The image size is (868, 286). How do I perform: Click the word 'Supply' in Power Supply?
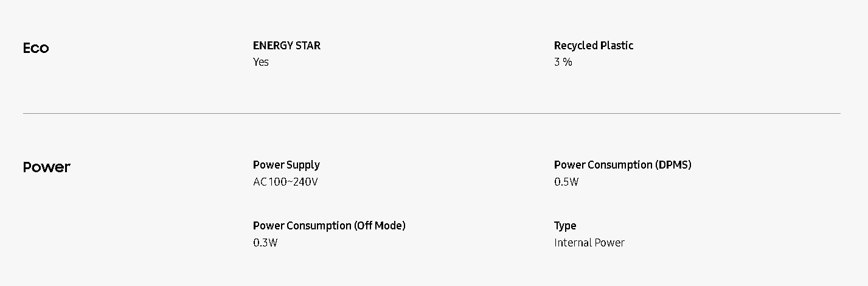click(x=303, y=165)
